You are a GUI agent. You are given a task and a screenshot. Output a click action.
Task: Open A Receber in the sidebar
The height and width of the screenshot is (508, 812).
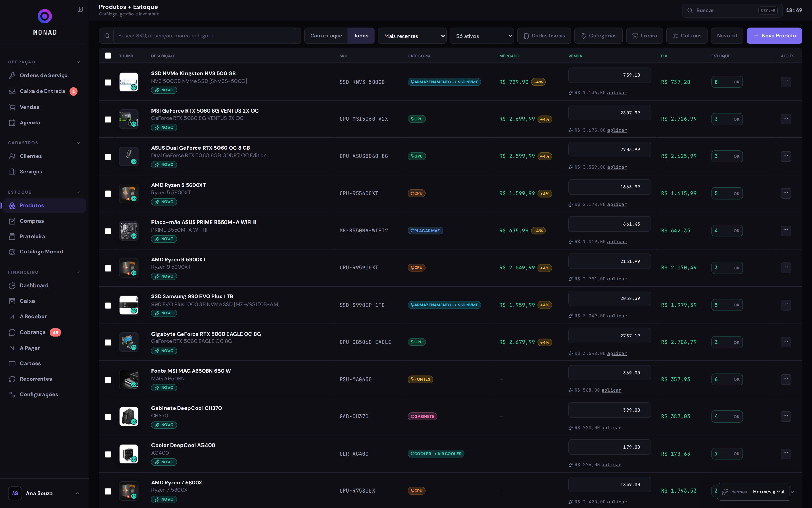[x=44, y=316]
